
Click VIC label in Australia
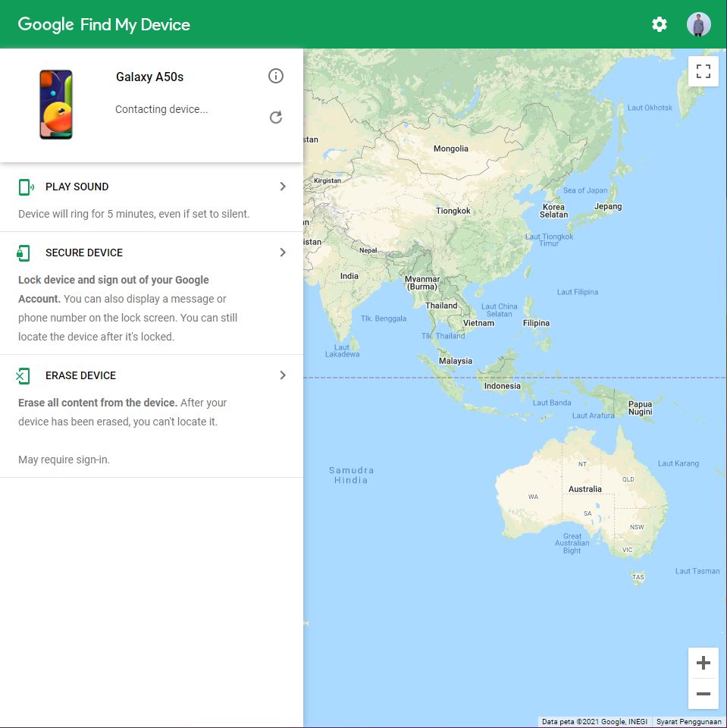point(627,550)
